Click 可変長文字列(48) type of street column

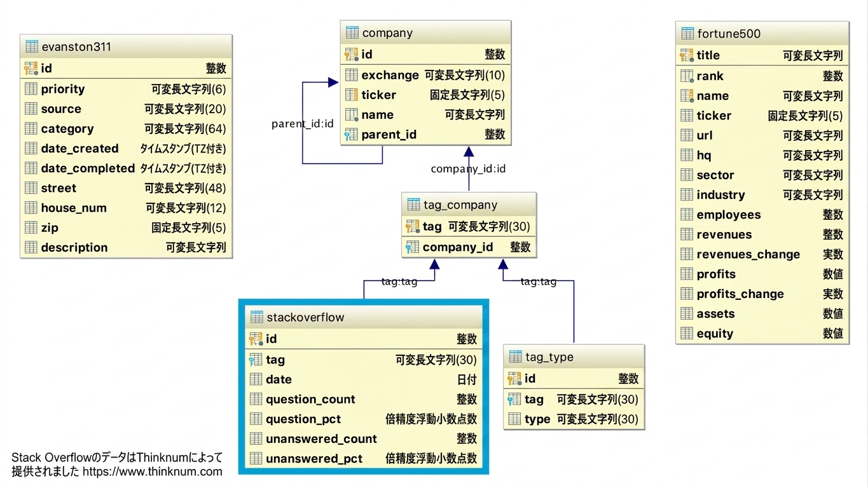(x=185, y=188)
